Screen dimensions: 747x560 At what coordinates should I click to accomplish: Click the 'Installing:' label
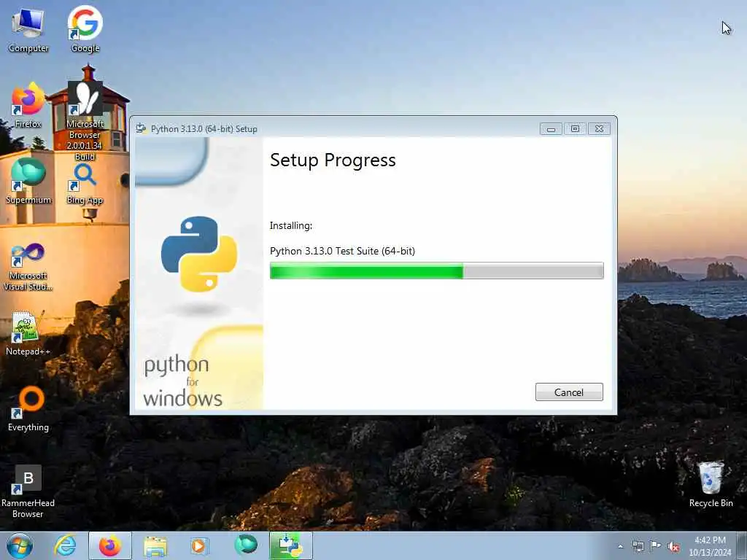click(291, 226)
